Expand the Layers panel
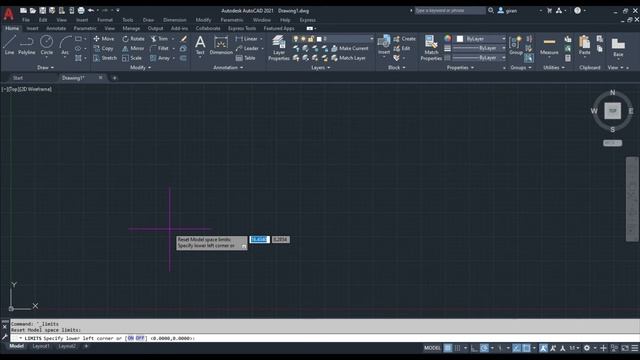Viewport: 640px width, 360px height. coord(320,68)
